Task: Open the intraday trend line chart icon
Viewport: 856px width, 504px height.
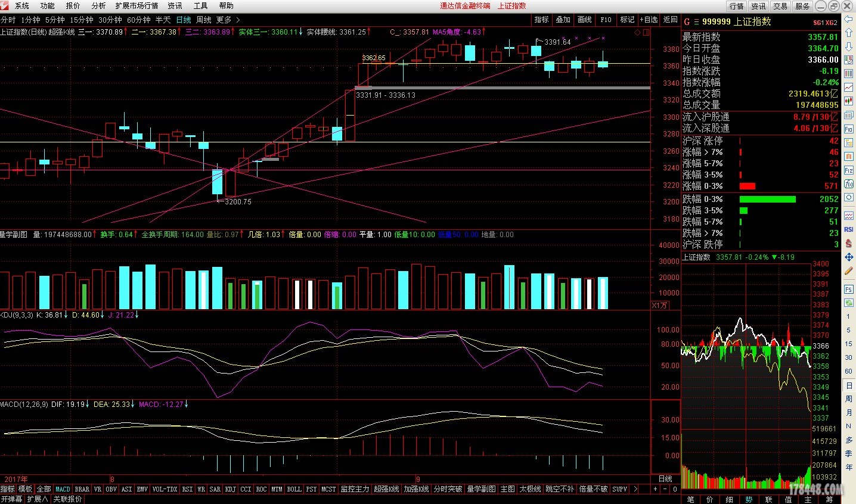Action: [x=849, y=87]
